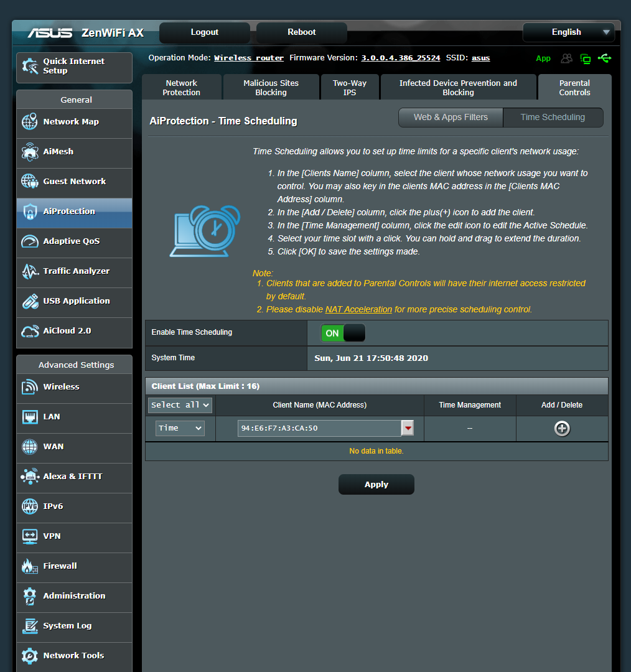Click the Adaptive QoS gauge icon

click(x=30, y=241)
